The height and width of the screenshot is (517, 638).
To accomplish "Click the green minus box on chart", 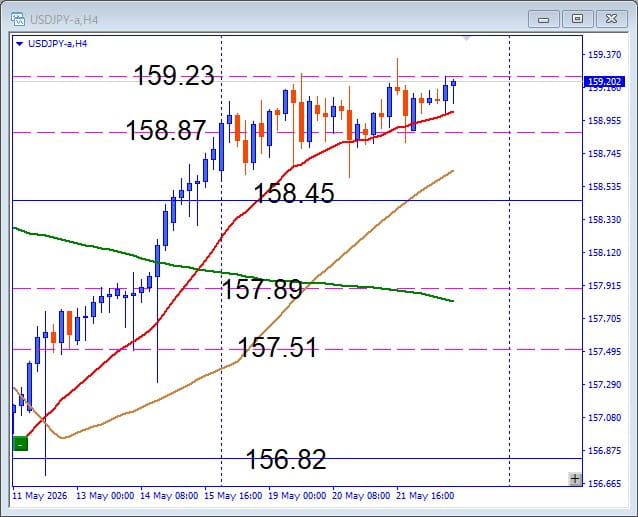I will click(20, 443).
